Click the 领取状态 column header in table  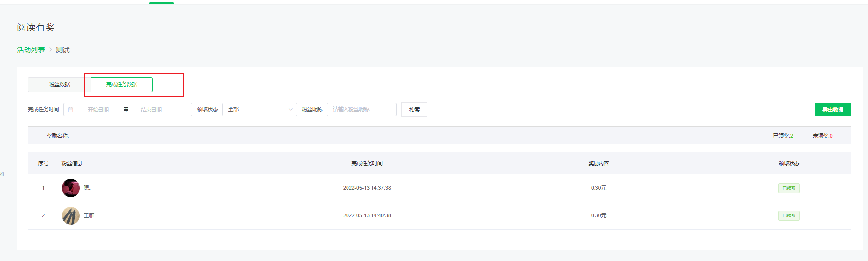(789, 163)
